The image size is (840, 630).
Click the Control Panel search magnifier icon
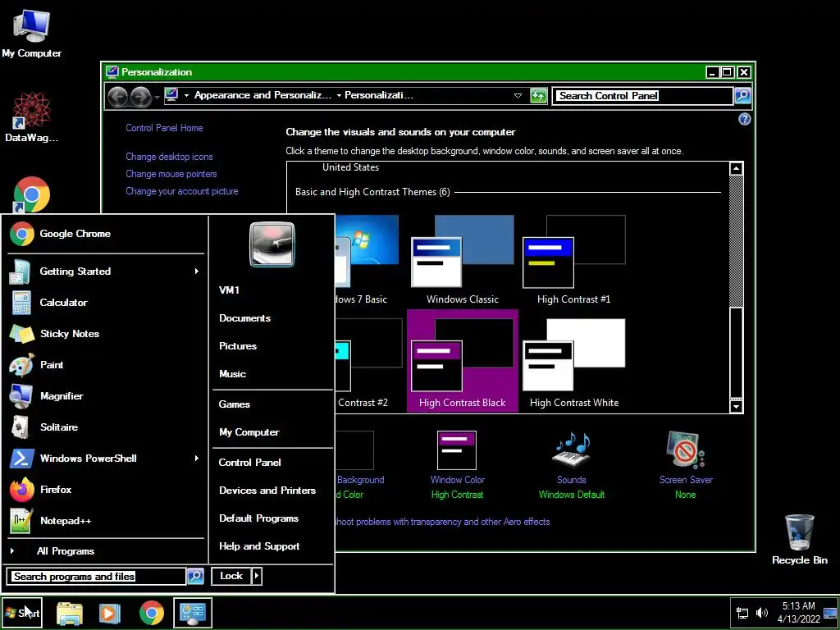(742, 96)
